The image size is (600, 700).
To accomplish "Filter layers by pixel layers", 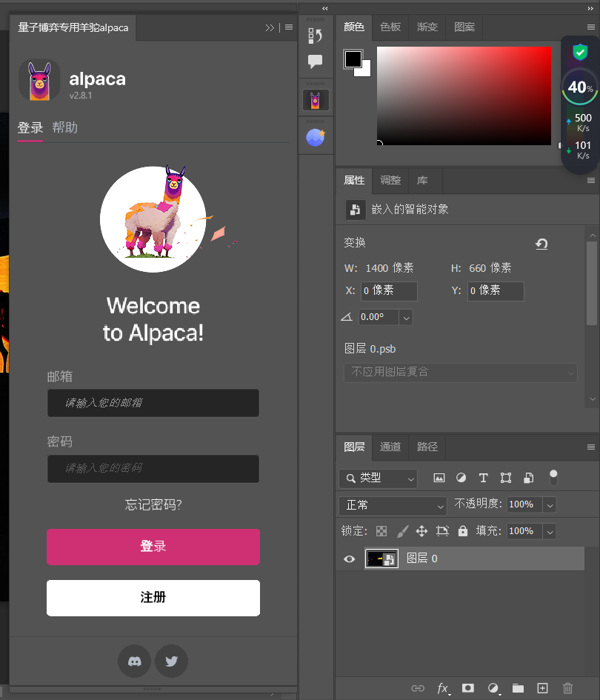I will point(439,478).
